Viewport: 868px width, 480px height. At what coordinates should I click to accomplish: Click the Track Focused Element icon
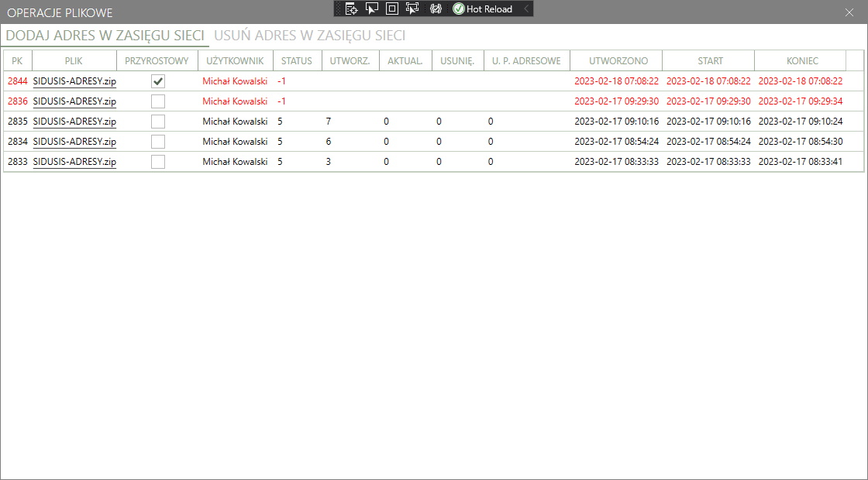412,9
